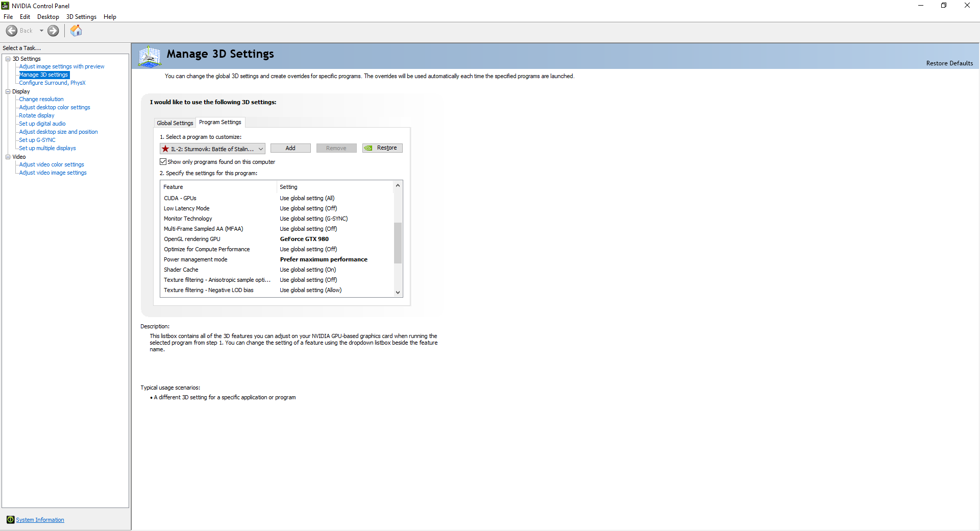Screen dimensions: 980x531
Task: Click the settings list scrollbar thumb
Action: coord(398,243)
